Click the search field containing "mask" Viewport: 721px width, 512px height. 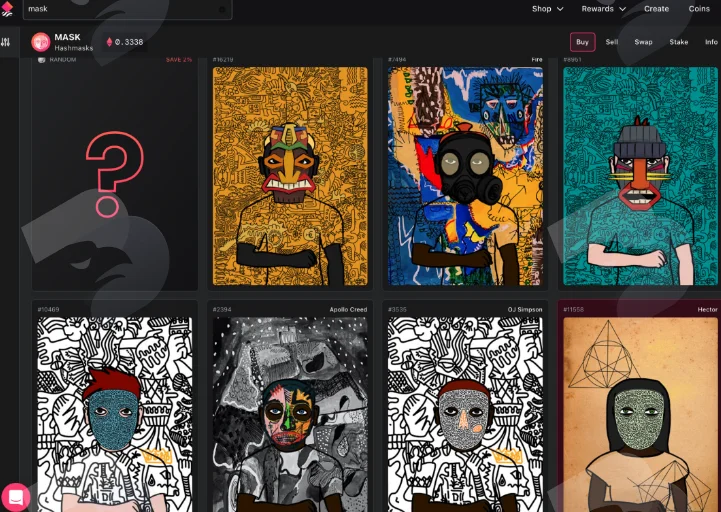127,9
